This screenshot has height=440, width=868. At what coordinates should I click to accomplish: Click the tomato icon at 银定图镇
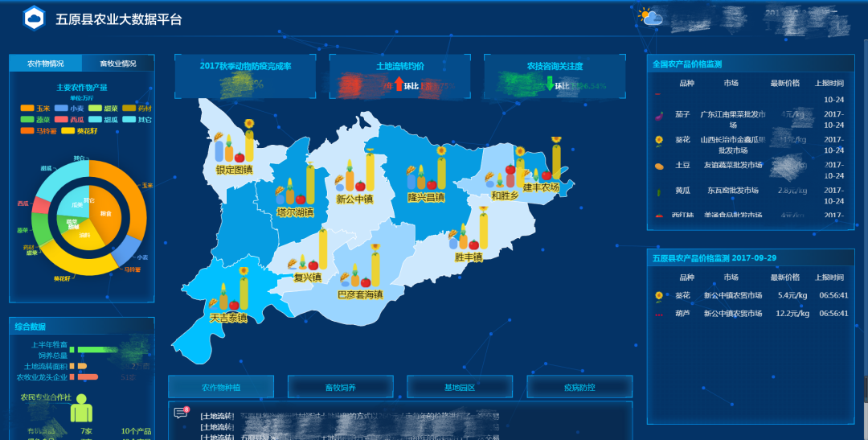[240, 158]
